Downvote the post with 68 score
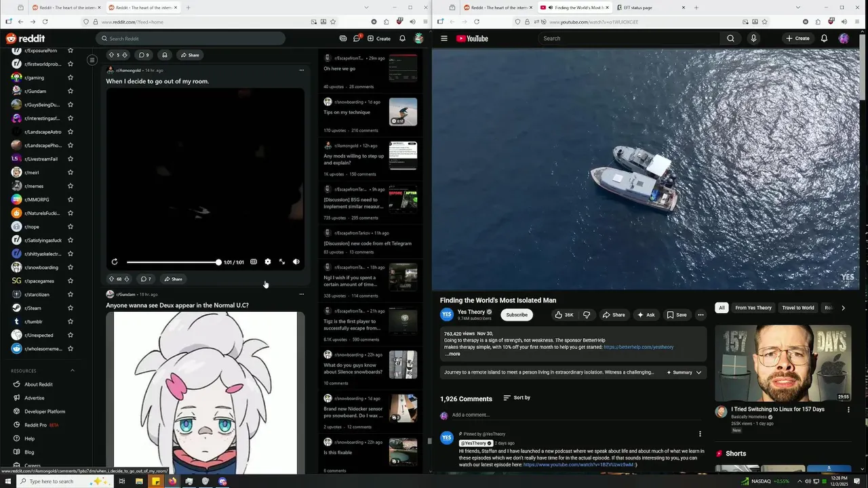The height and width of the screenshot is (488, 868). point(126,279)
